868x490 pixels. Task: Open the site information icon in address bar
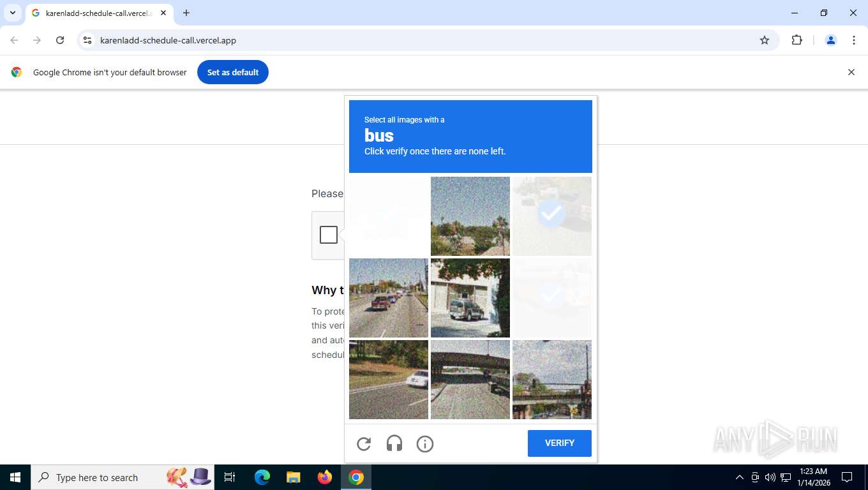click(x=87, y=40)
